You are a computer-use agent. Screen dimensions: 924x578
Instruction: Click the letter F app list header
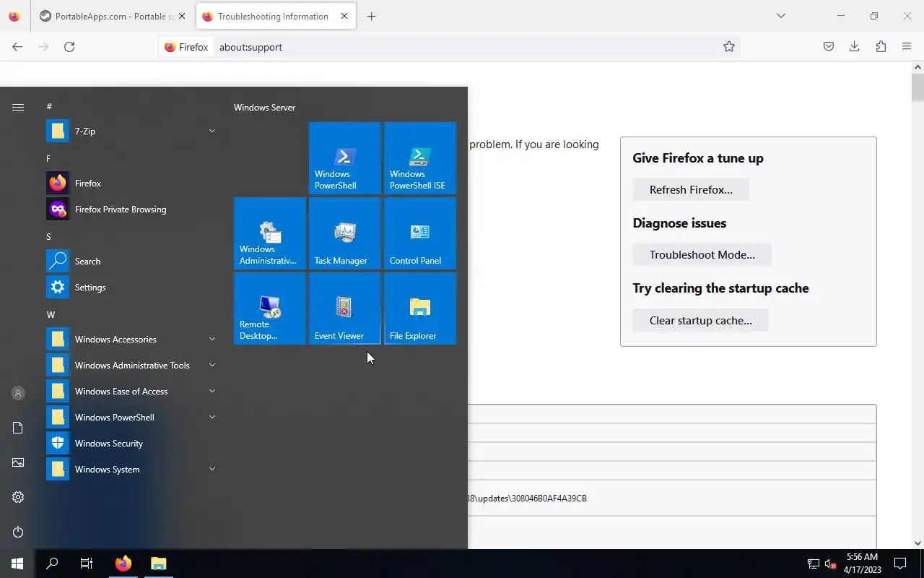[48, 158]
